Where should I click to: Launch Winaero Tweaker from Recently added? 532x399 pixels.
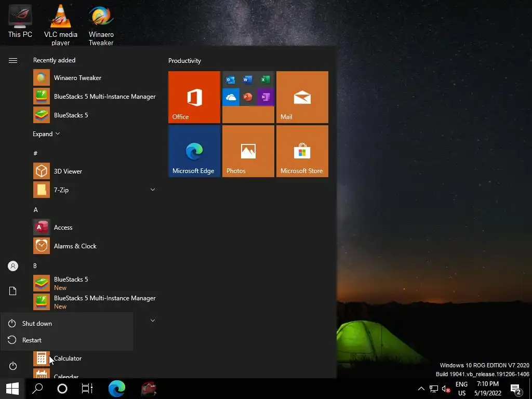[x=95, y=78]
